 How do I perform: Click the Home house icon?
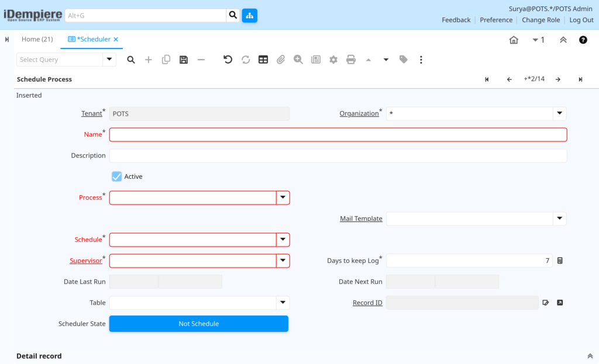(x=514, y=40)
